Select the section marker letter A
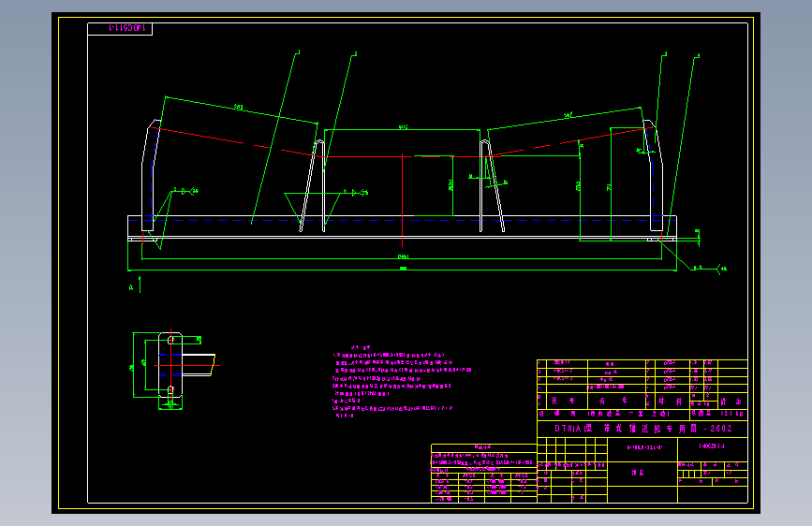812x526 pixels. point(131,287)
